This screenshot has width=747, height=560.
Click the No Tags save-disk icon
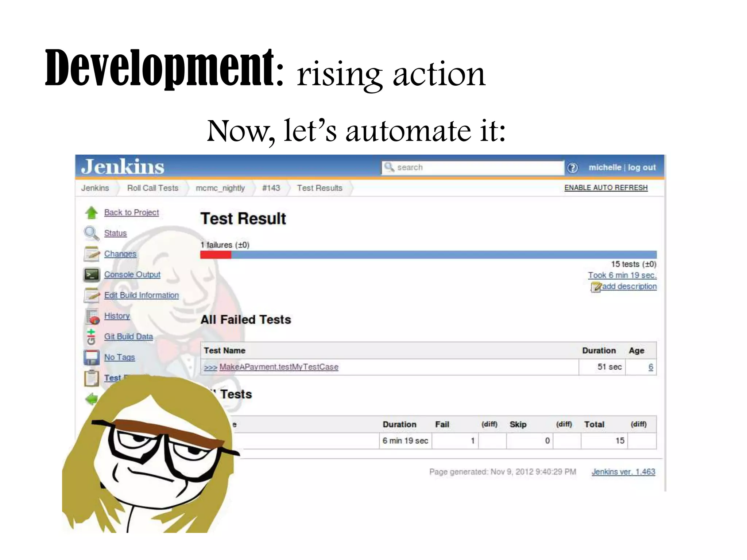(91, 358)
